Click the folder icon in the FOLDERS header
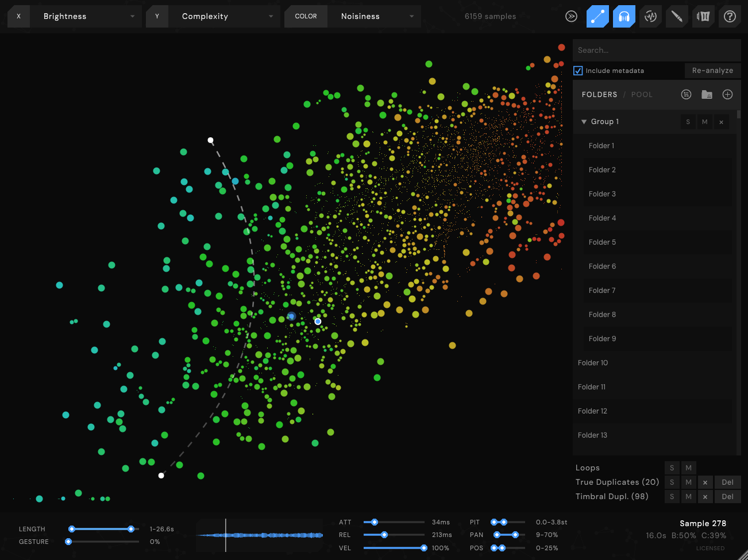748x560 pixels. [x=707, y=95]
